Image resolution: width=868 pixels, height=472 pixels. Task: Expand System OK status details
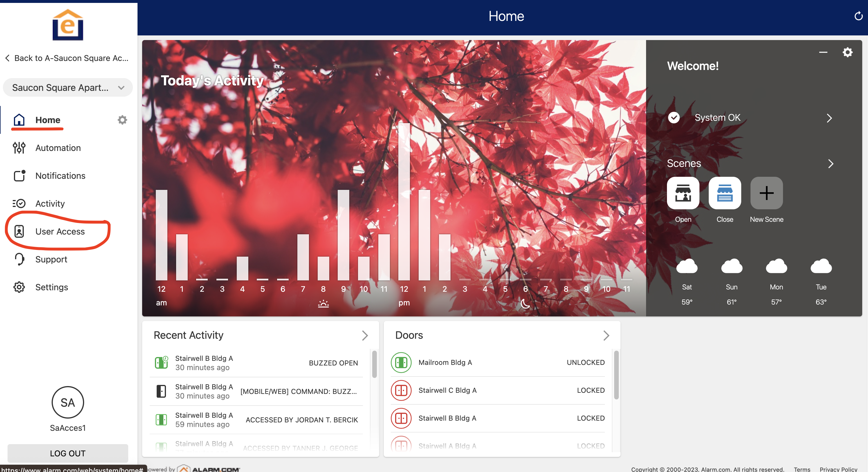(x=829, y=118)
